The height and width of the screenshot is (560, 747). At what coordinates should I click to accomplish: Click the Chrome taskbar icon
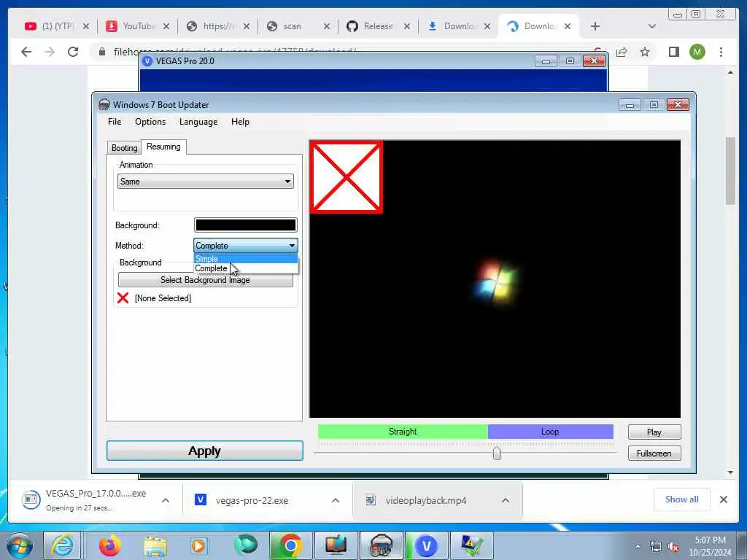[x=290, y=545]
